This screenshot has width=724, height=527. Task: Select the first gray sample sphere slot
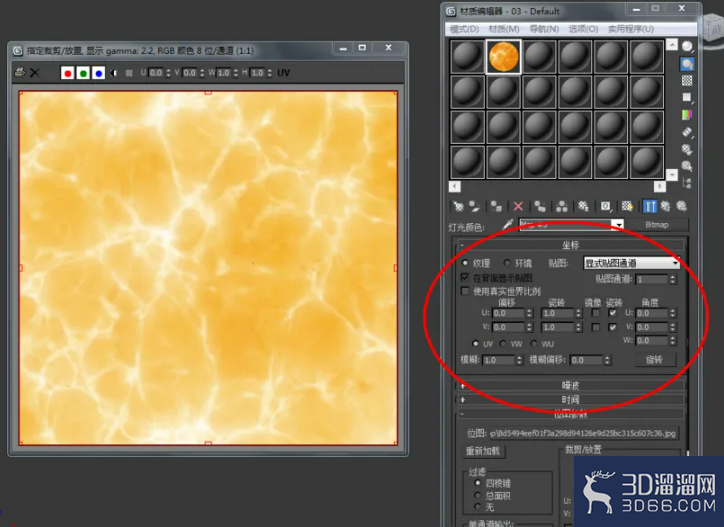(x=467, y=56)
